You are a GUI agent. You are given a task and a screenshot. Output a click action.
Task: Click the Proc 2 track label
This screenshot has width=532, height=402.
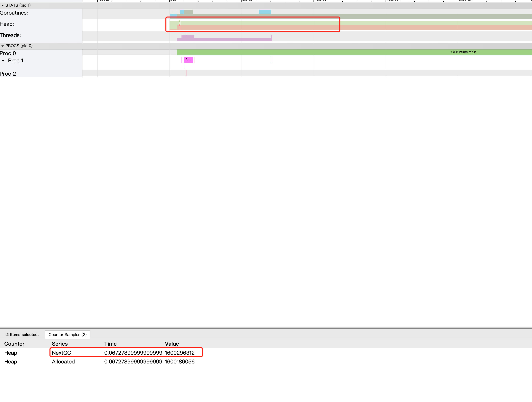point(8,74)
